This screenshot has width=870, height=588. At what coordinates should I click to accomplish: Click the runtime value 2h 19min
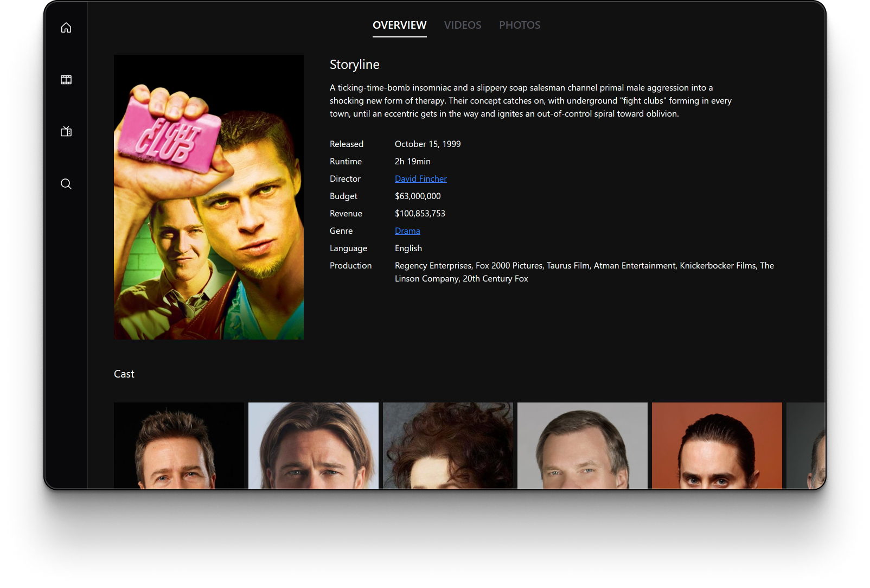pos(413,162)
